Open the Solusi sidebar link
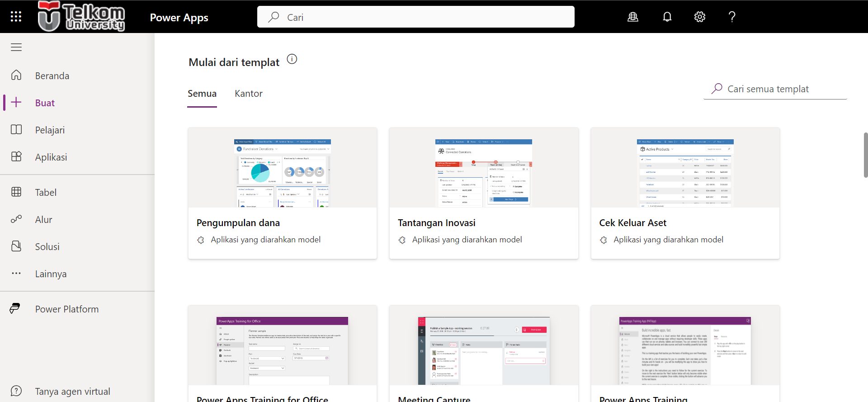The height and width of the screenshot is (402, 868). [47, 246]
